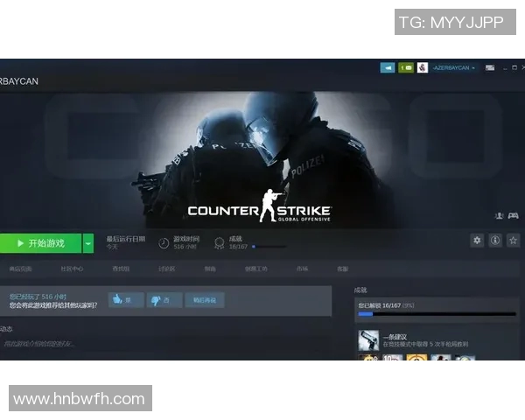Choose thumbs-down 否 for recommendation
525x420 pixels.
pos(164,300)
